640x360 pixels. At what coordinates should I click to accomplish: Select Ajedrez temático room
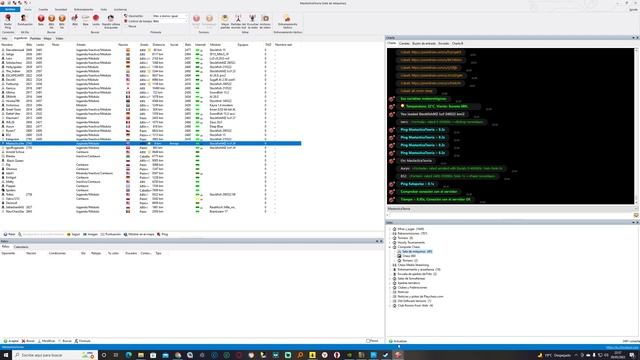[409, 283]
